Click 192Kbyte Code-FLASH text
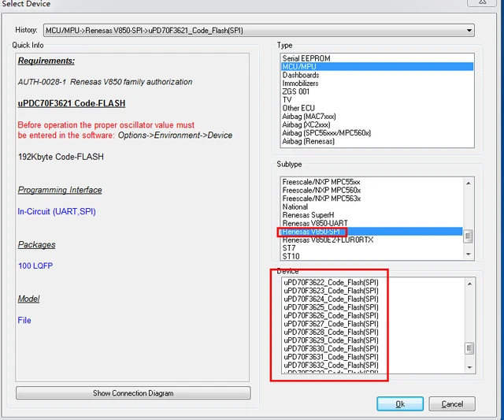504x420 pixels. point(61,157)
